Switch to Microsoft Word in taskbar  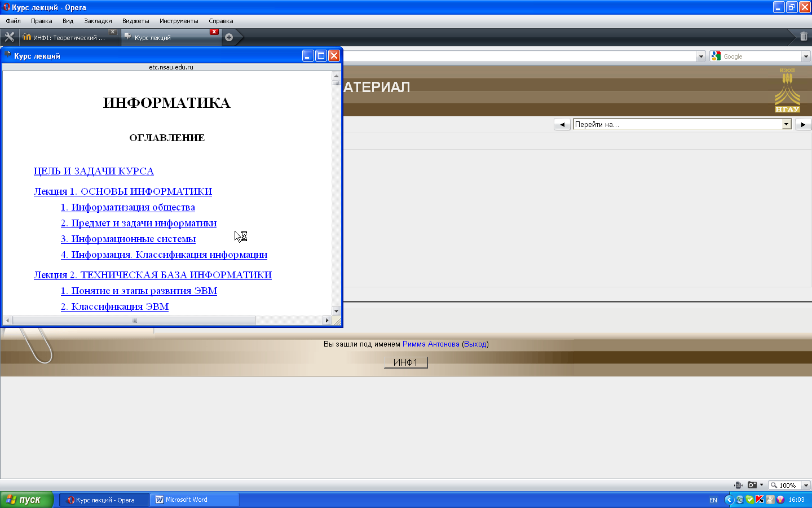point(195,500)
